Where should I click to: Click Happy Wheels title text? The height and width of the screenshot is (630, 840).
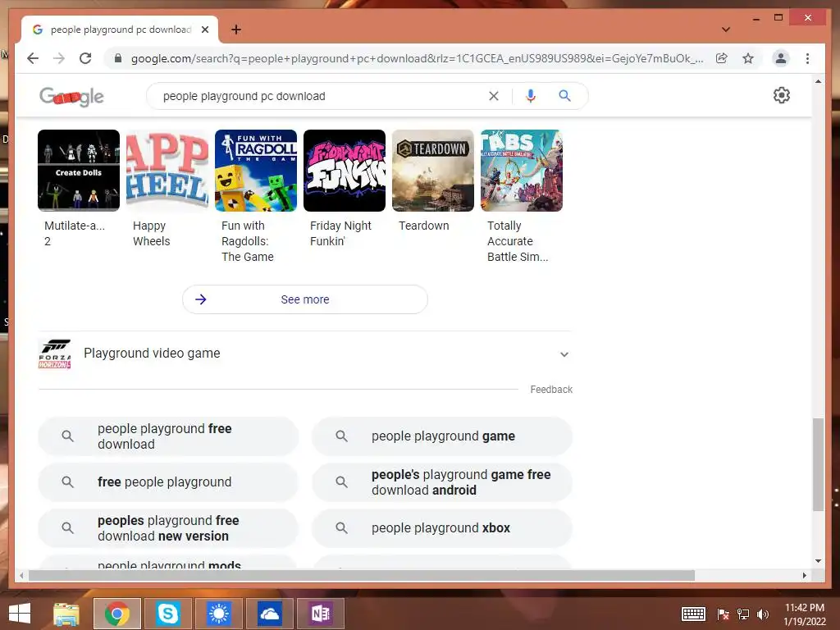(152, 234)
